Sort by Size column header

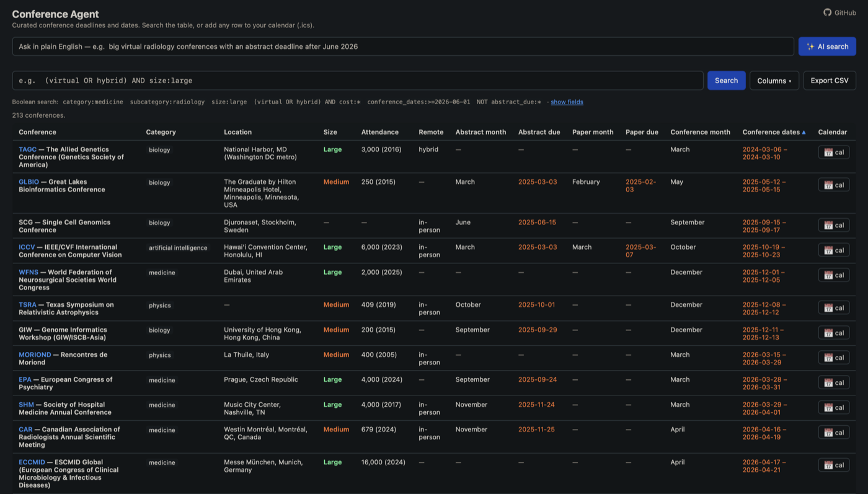tap(330, 132)
